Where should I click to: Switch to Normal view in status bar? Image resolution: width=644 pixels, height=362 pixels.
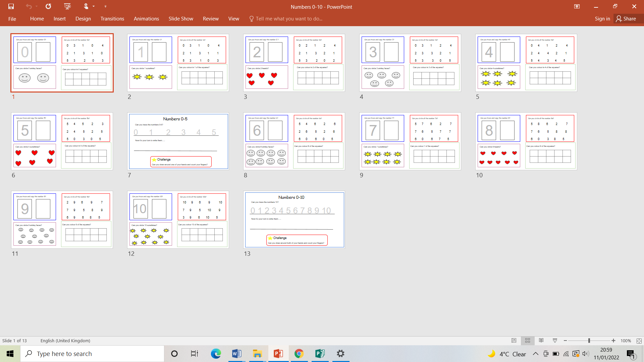(x=514, y=341)
